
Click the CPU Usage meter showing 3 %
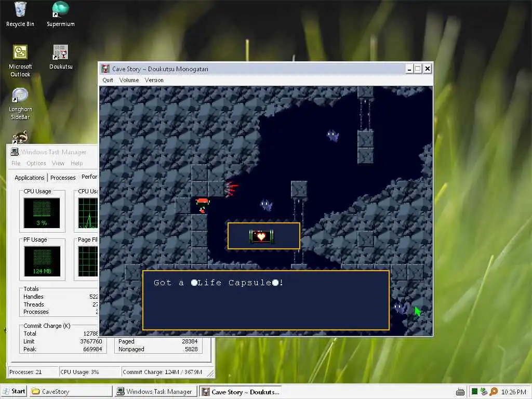[42, 213]
